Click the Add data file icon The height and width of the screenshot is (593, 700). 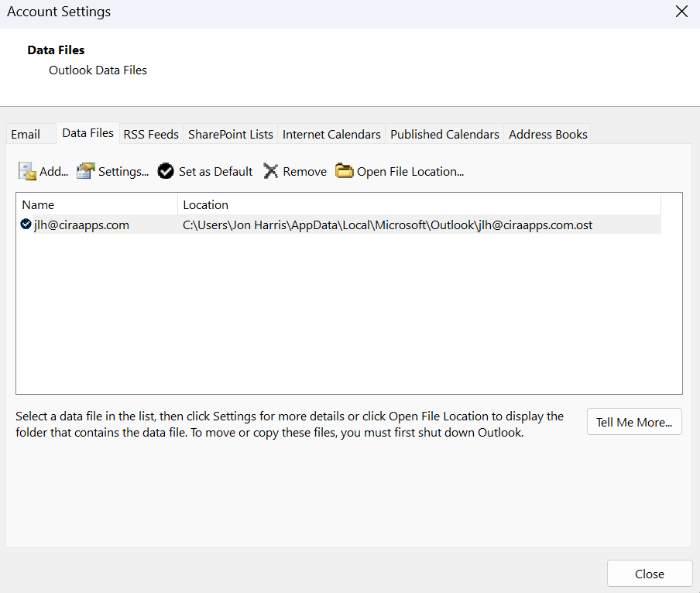28,171
